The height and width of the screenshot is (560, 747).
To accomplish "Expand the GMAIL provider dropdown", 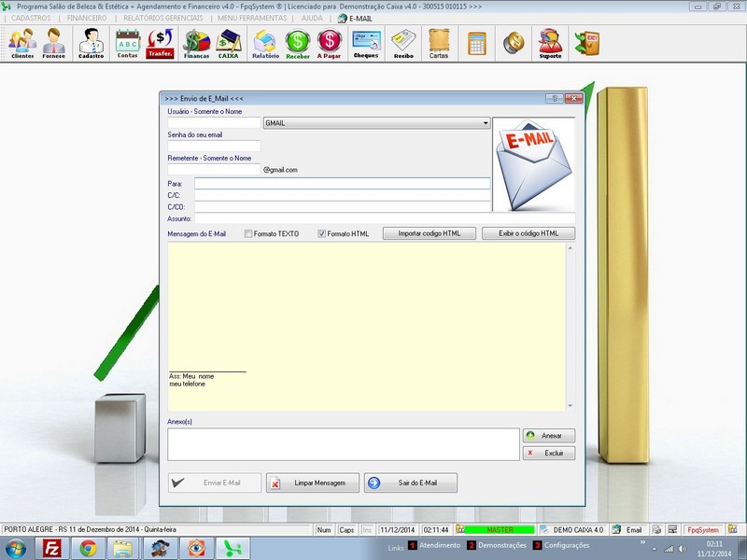I will 486,123.
